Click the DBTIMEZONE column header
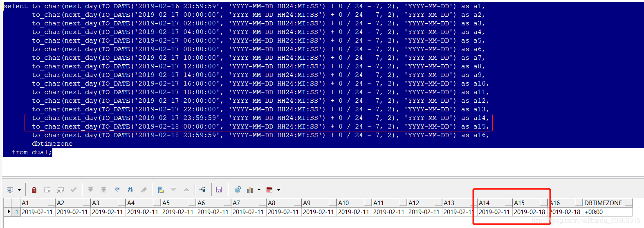644x228 pixels. 603,203
